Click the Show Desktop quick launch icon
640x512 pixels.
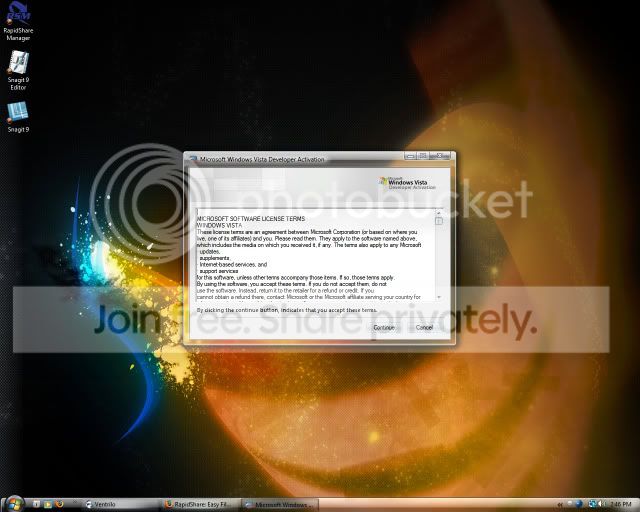(x=36, y=504)
